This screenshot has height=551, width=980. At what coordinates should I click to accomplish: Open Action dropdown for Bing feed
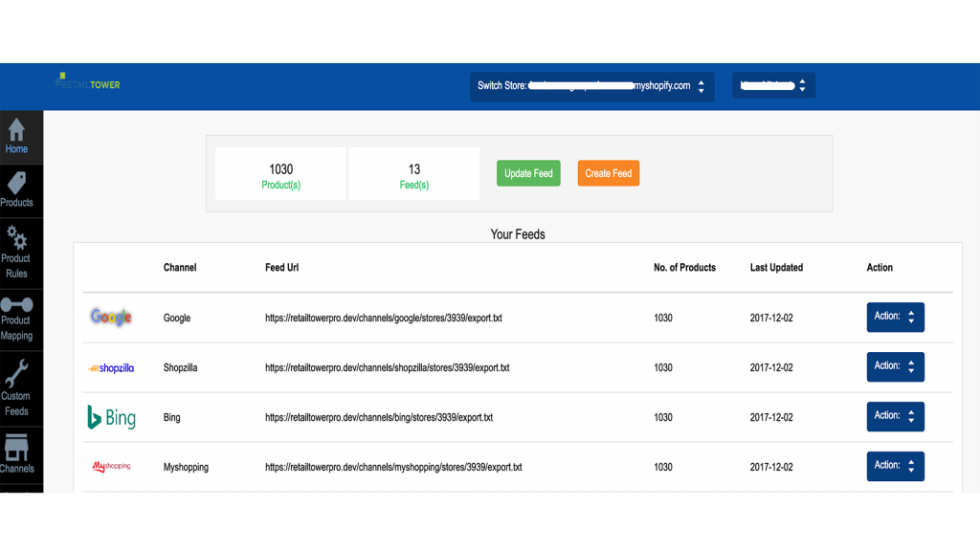click(x=895, y=416)
